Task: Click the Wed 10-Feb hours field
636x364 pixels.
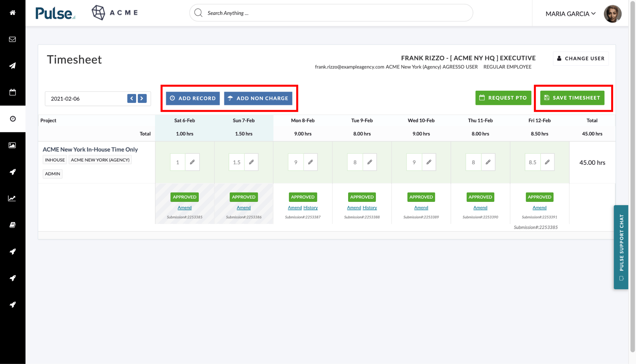Action: 414,162
